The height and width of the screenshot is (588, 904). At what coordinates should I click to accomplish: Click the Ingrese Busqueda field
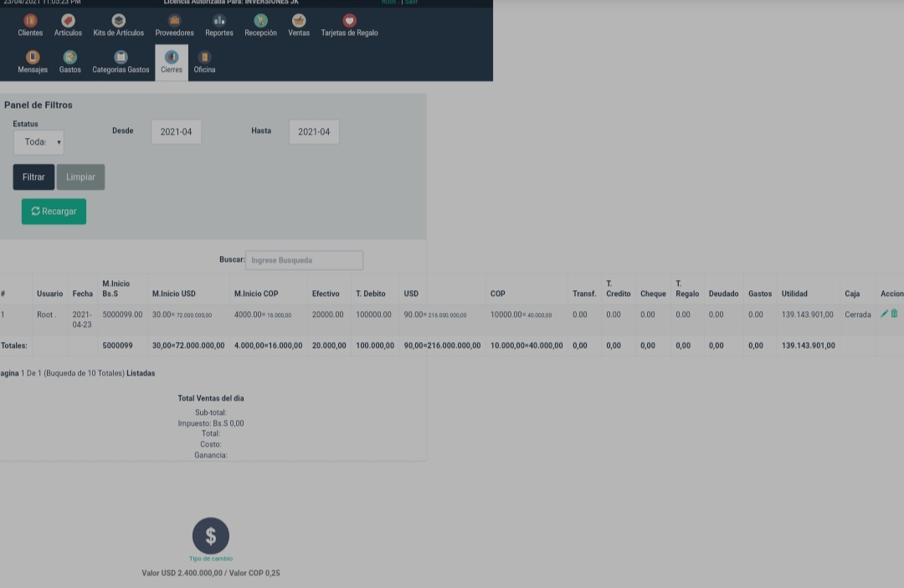pyautogui.click(x=304, y=259)
